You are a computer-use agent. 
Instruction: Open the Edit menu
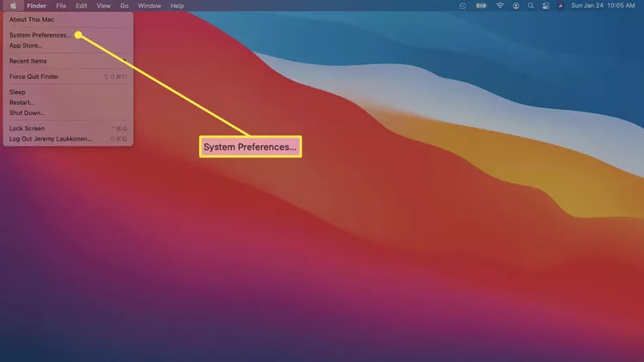point(82,6)
